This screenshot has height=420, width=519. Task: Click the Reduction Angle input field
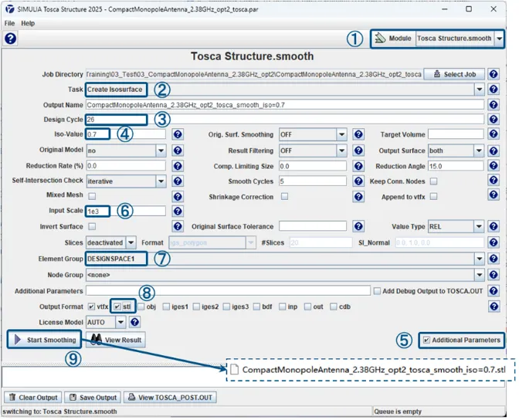coord(456,166)
